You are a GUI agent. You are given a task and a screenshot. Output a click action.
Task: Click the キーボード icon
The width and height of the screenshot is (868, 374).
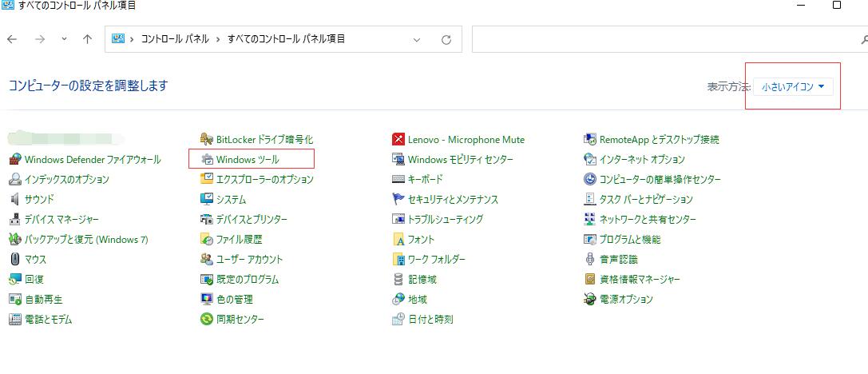pyautogui.click(x=398, y=179)
